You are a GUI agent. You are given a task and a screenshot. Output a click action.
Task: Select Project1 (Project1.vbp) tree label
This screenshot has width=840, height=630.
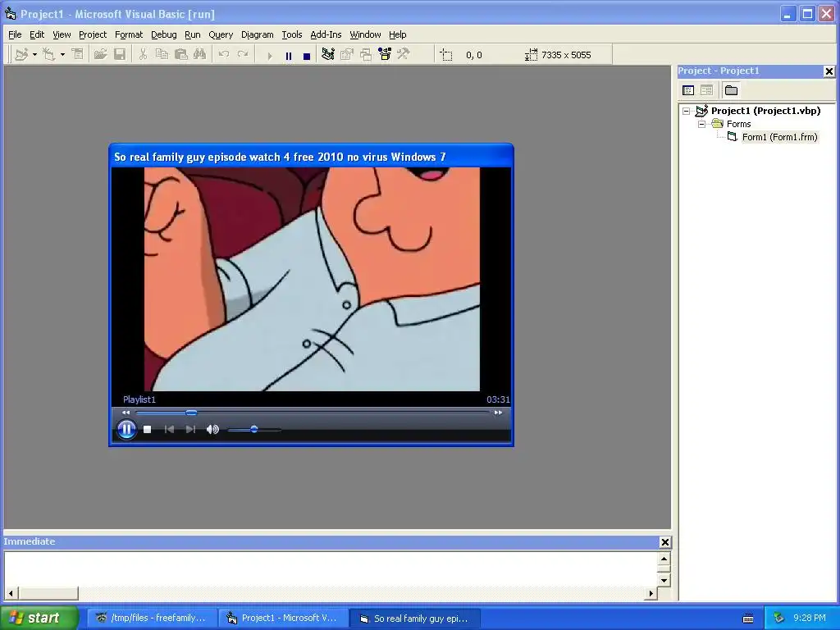point(765,111)
